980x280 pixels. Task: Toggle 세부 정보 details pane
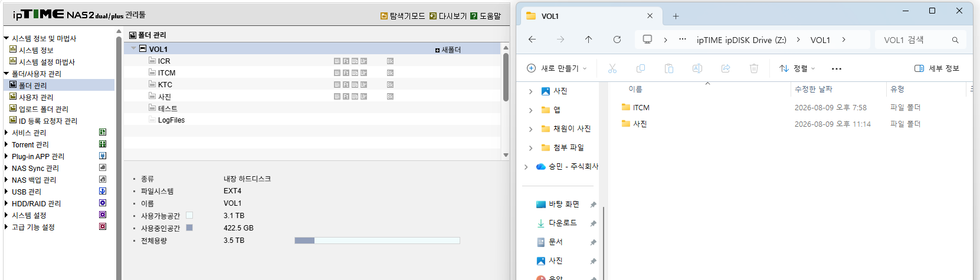click(937, 68)
